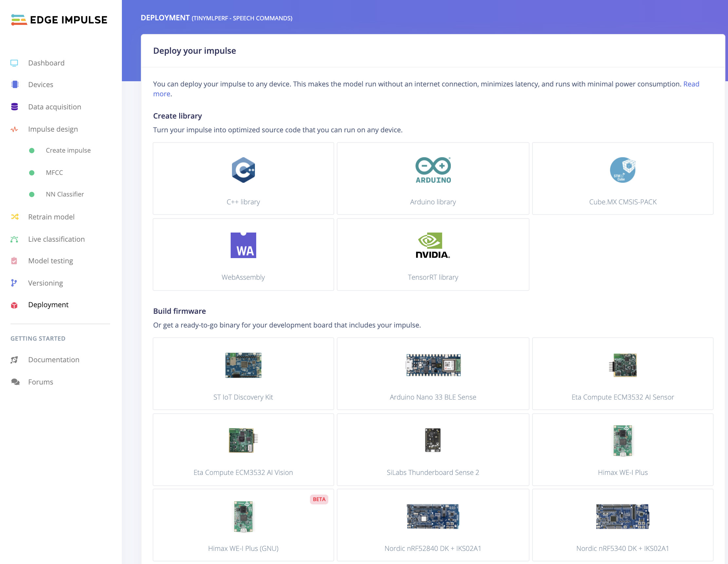This screenshot has height=564, width=728.
Task: Go to Live classification
Action: [57, 239]
